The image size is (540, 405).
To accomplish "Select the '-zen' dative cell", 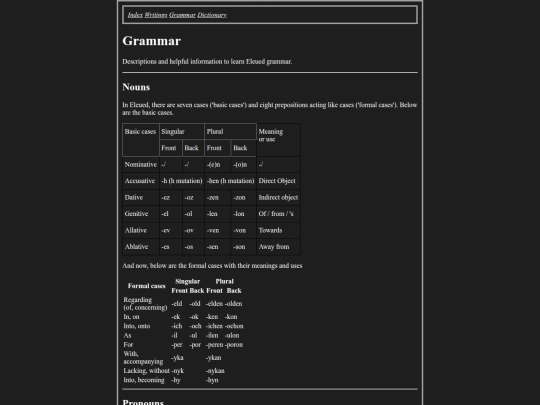I will [x=217, y=197].
